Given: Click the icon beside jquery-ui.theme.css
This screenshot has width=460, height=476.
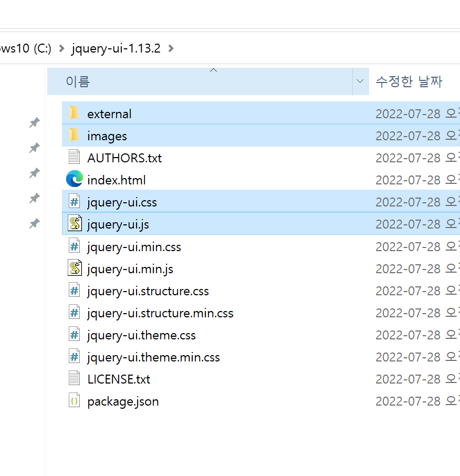Looking at the screenshot, I should tap(75, 334).
